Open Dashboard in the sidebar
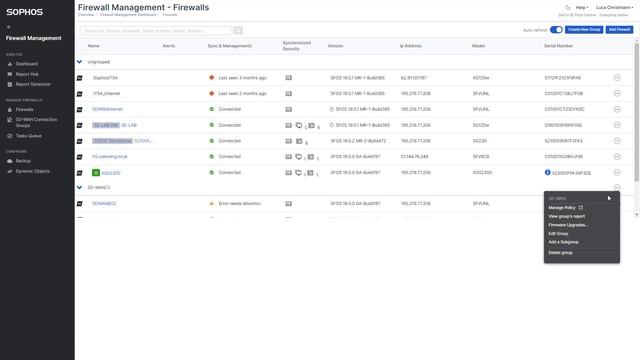This screenshot has height=360, width=640. (27, 64)
